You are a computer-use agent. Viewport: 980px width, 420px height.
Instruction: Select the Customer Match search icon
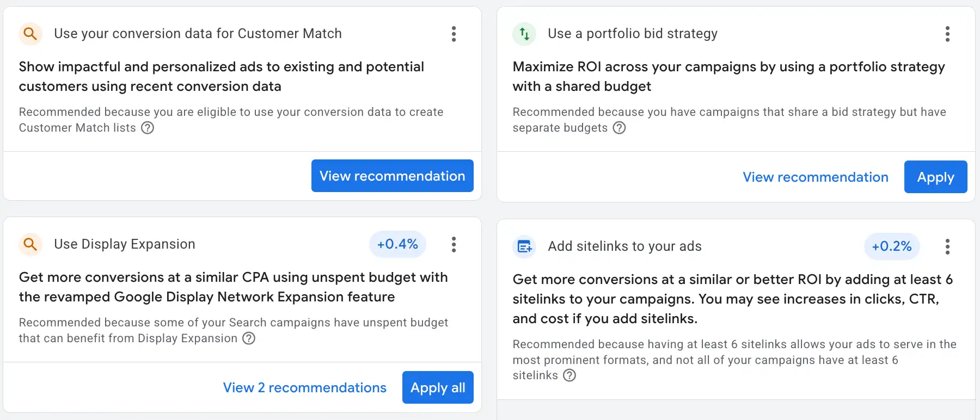(x=30, y=34)
